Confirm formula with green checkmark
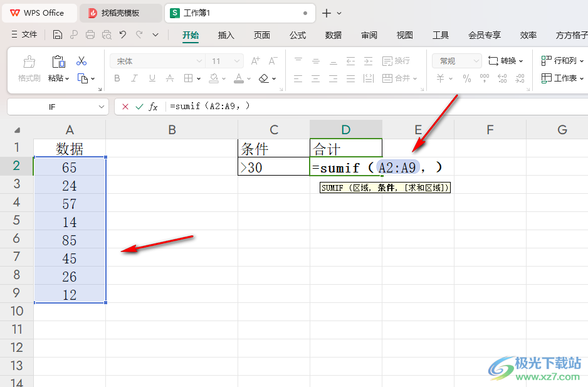The width and height of the screenshot is (588, 387). [139, 107]
